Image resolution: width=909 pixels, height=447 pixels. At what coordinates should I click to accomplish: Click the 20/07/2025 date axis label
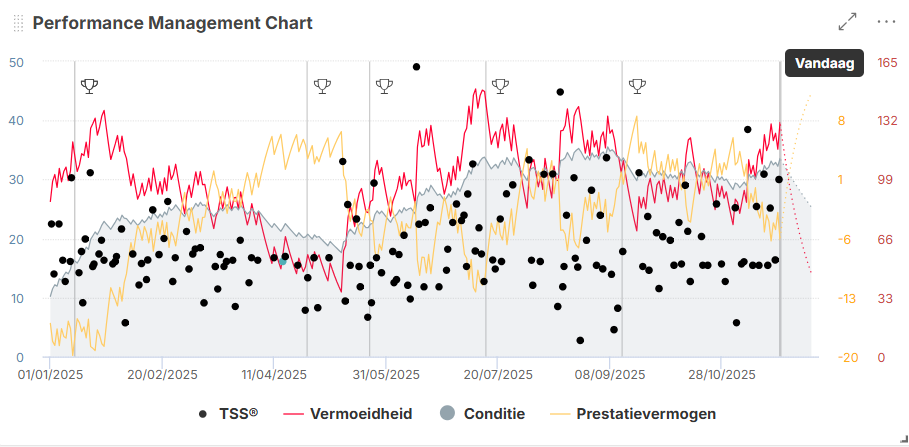(496, 375)
